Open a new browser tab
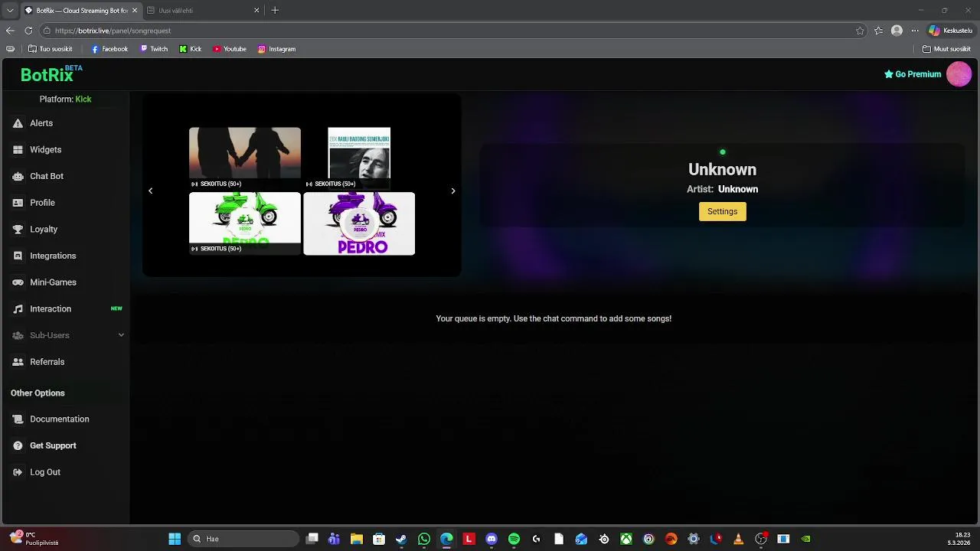The width and height of the screenshot is (980, 551). click(x=275, y=11)
